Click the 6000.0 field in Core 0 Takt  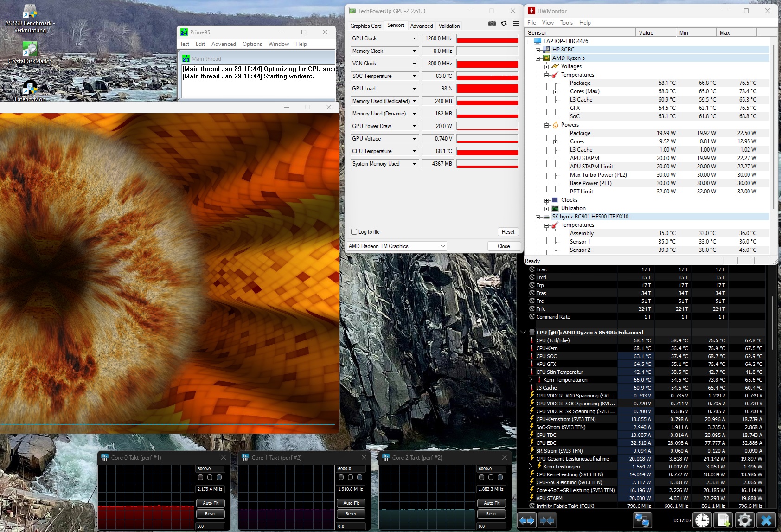tap(211, 469)
